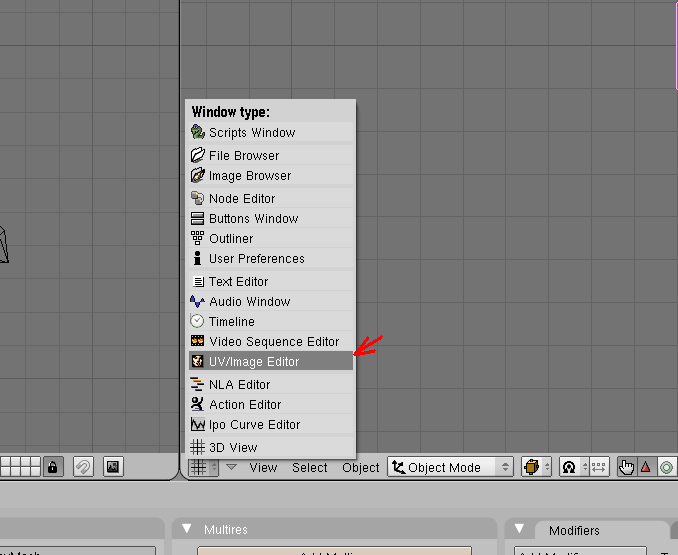
Task: Click the Multires panel title
Action: pos(226,529)
